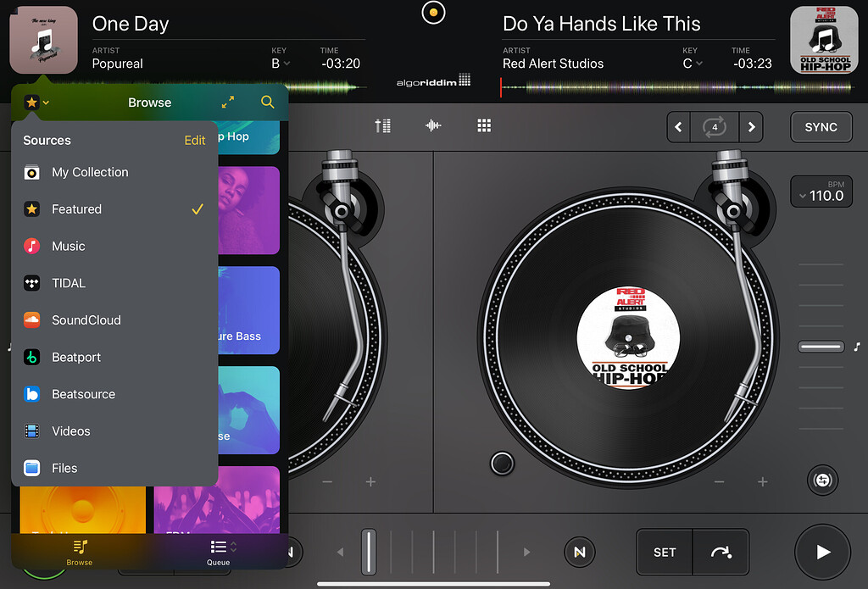Click the center record button at top
868x589 pixels.
pyautogui.click(x=433, y=13)
